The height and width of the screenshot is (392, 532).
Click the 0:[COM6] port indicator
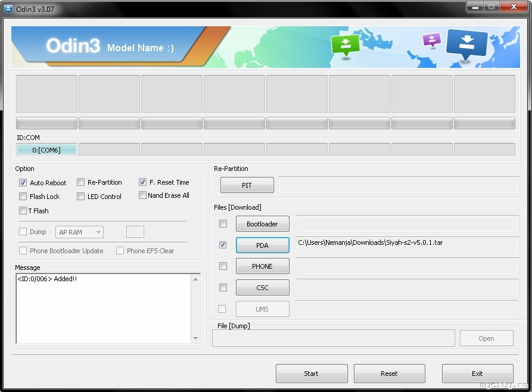pos(46,150)
